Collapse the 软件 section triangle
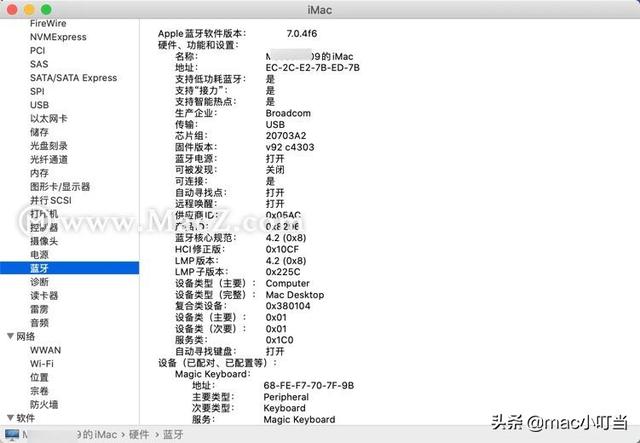The image size is (640, 443). [x=10, y=418]
